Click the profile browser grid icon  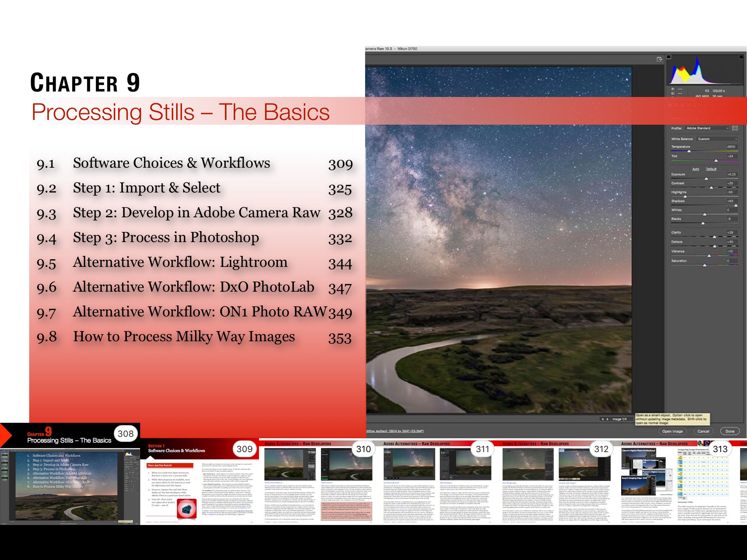pyautogui.click(x=735, y=128)
